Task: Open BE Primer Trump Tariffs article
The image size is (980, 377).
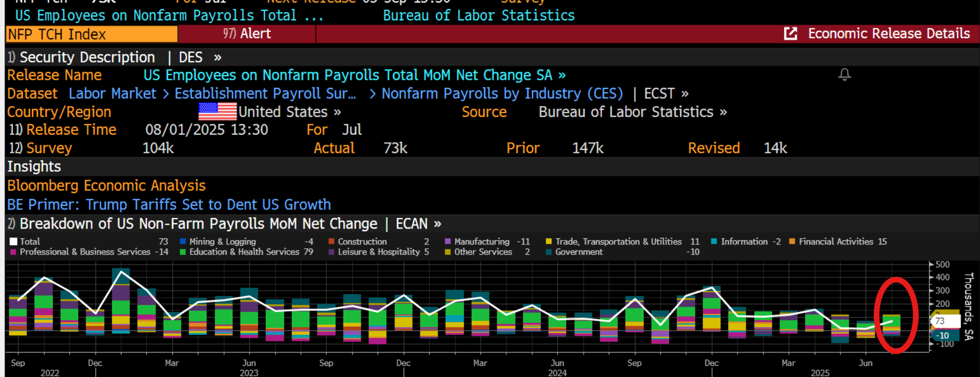Action: (x=169, y=205)
